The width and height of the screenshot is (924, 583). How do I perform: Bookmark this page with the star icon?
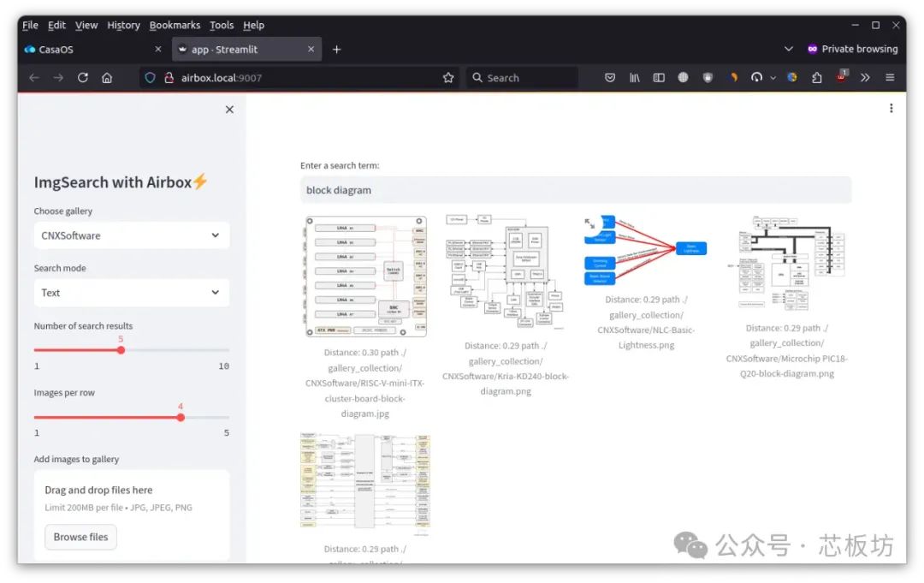[x=448, y=77]
